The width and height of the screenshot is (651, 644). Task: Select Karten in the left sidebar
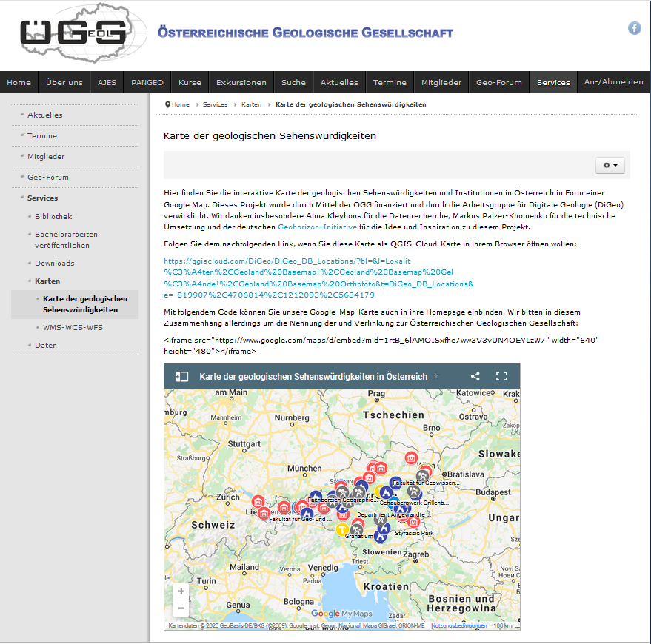[47, 281]
